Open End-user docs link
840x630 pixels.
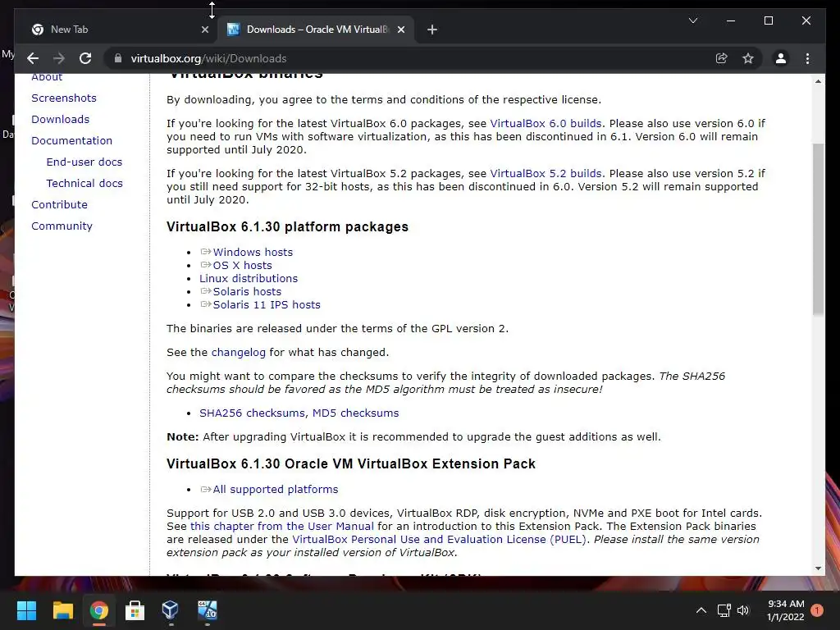click(84, 162)
